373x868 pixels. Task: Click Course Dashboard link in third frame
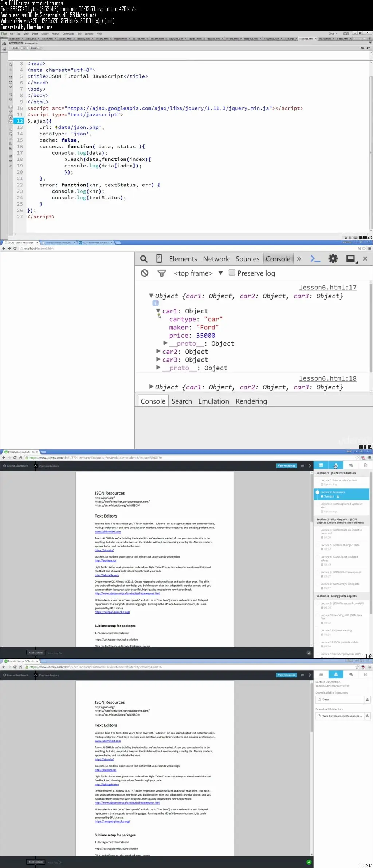(x=16, y=466)
